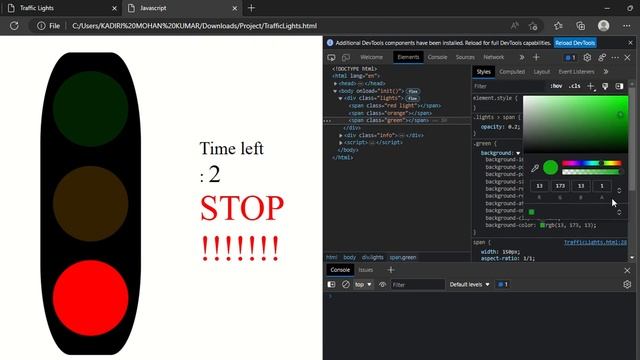Viewport: 640px width, 360px height.
Task: Open the read aloud icon in the address bar
Action: click(x=515, y=26)
